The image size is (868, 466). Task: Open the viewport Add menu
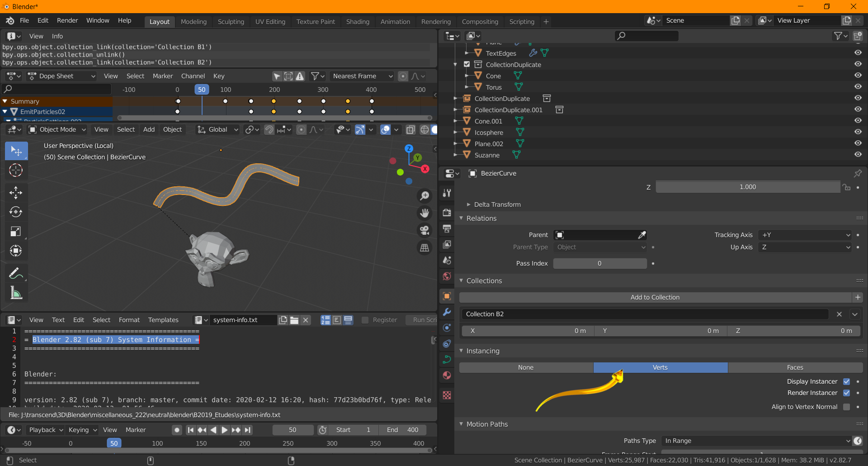[x=149, y=129]
